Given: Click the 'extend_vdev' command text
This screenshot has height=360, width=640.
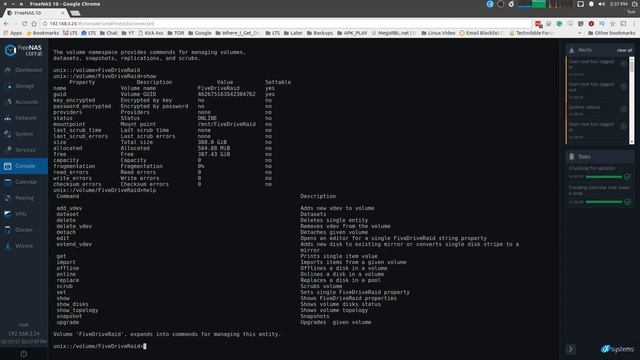Looking at the screenshot, I should click(x=74, y=244).
